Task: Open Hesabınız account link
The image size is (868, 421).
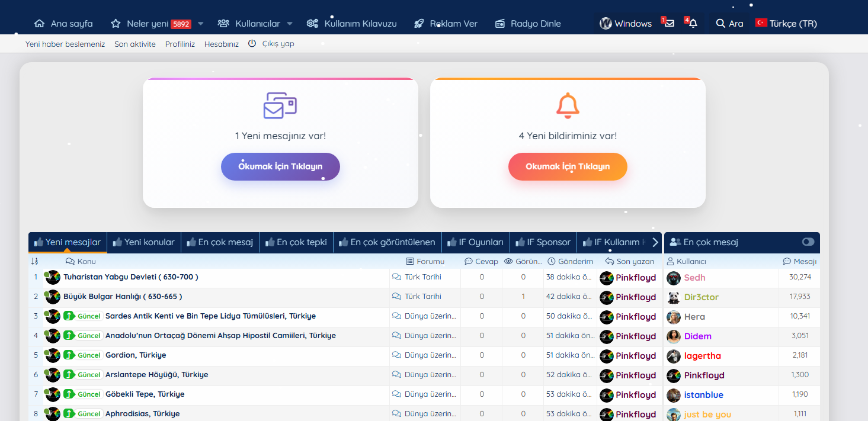Action: (x=222, y=44)
